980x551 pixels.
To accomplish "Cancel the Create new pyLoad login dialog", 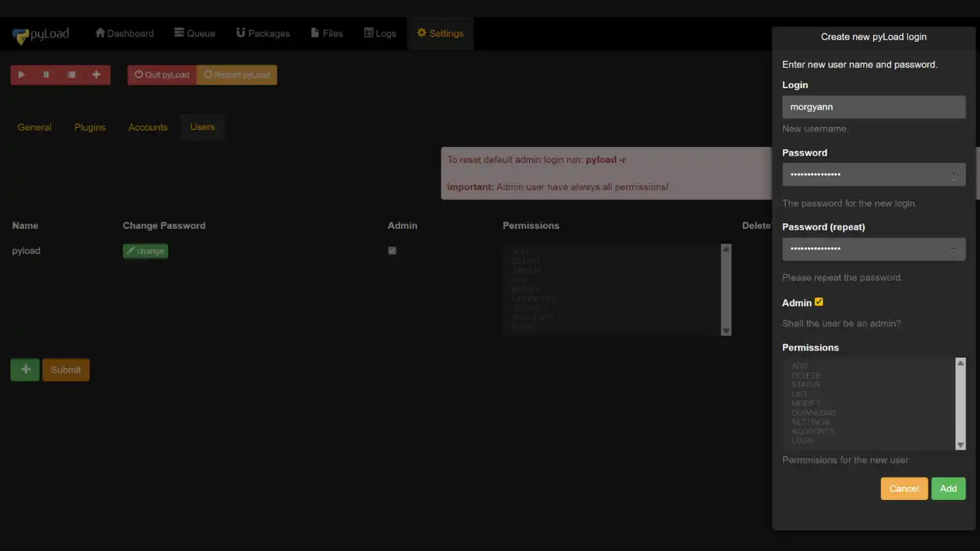I will tap(903, 489).
